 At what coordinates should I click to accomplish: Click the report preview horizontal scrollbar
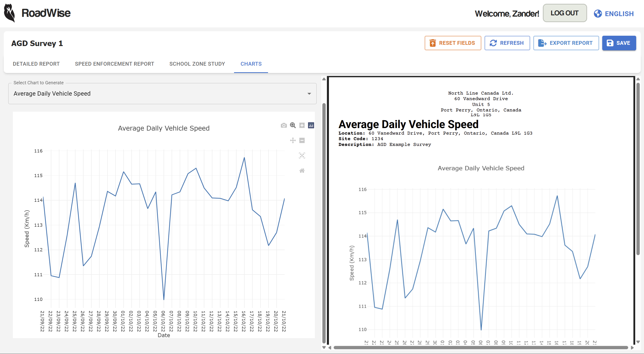click(x=481, y=347)
